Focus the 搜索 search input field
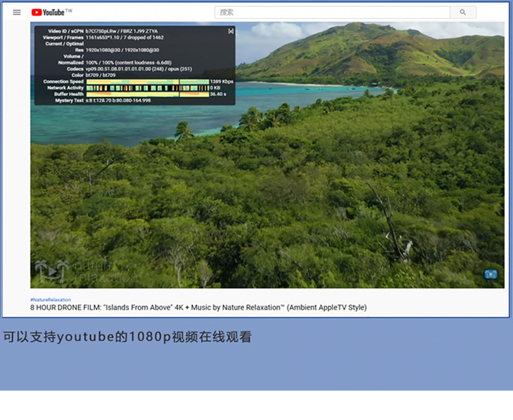 pyautogui.click(x=332, y=12)
